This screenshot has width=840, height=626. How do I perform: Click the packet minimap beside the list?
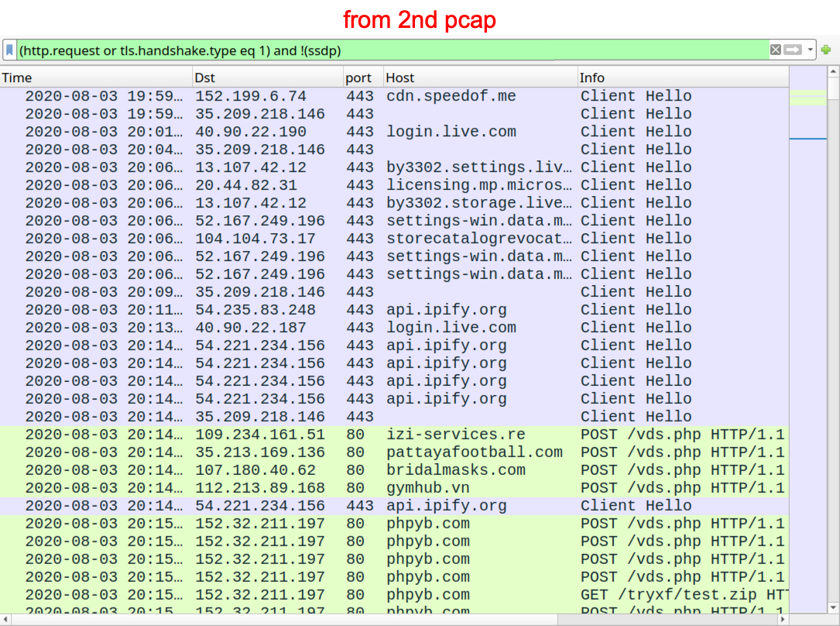[x=807, y=339]
